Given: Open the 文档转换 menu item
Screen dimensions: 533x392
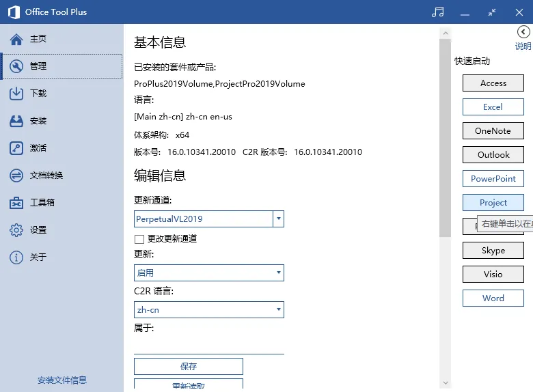Looking at the screenshot, I should click(x=62, y=176).
